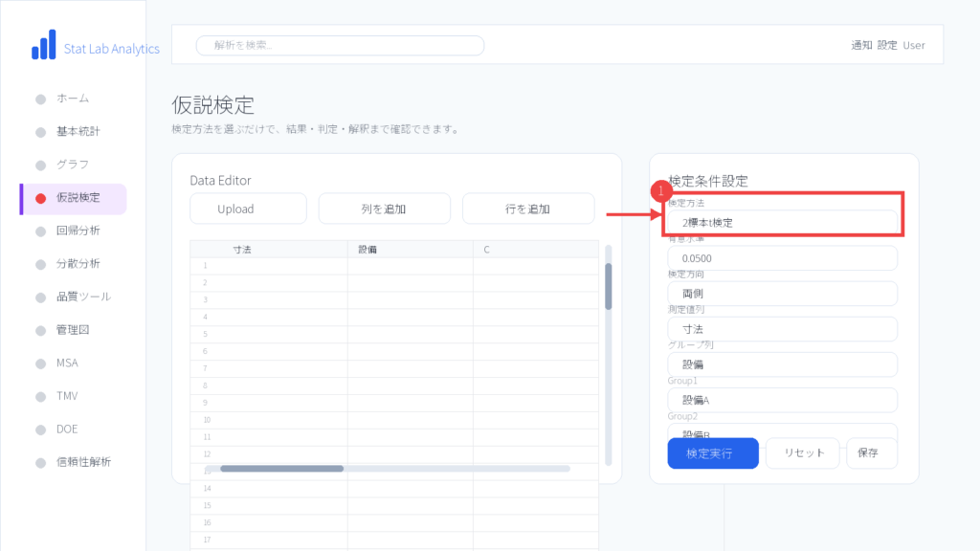Open グラフ in the sidebar
The width and height of the screenshot is (980, 551).
pos(73,165)
